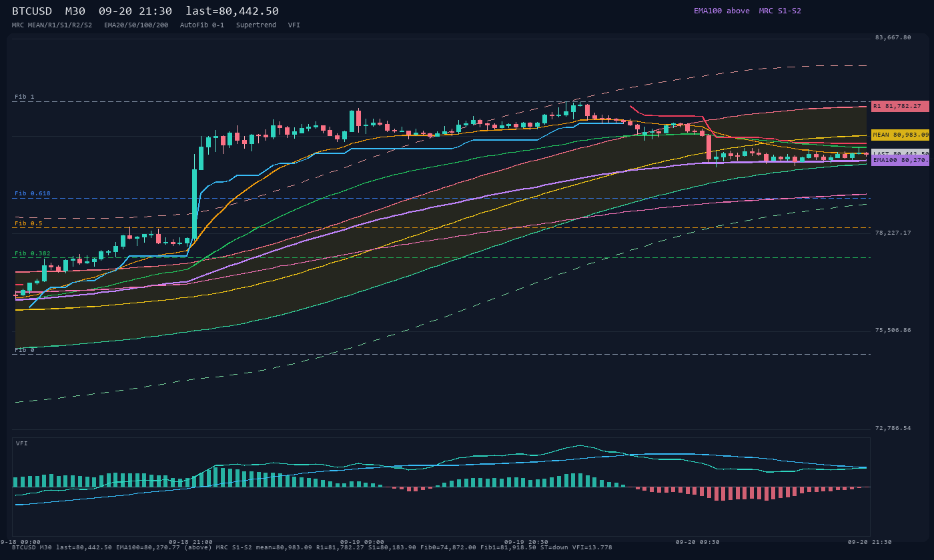This screenshot has width=934, height=560.
Task: Click the EMA100 80,270 price tag
Action: click(x=900, y=160)
